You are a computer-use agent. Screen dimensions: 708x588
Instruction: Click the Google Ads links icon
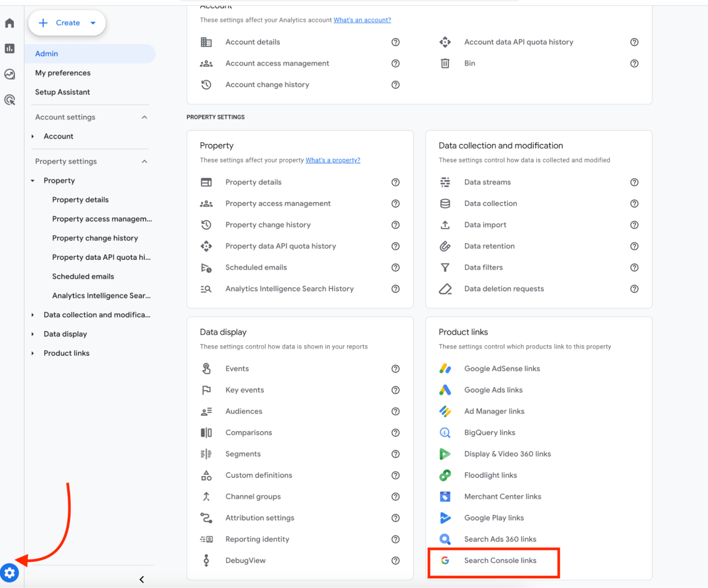[445, 390]
